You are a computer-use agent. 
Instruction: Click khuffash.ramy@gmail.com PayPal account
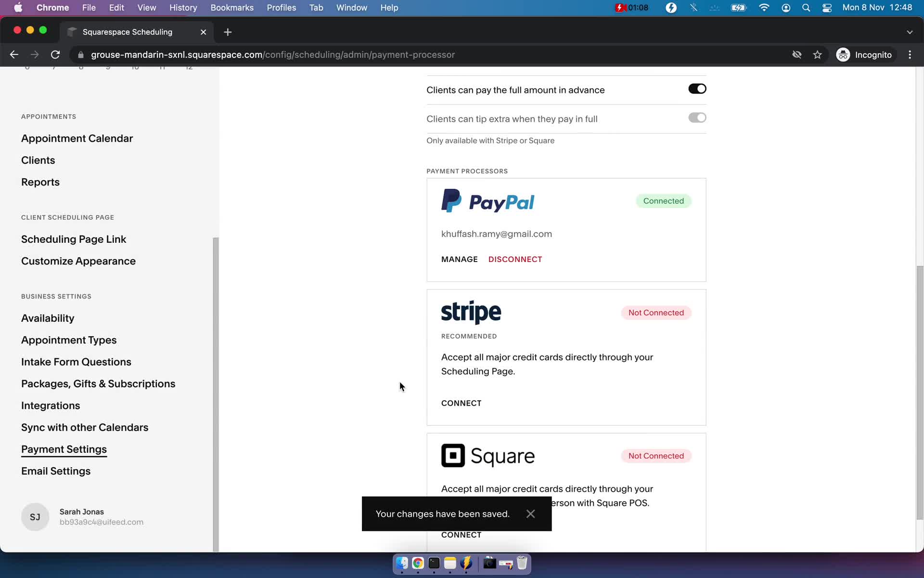[x=496, y=233]
